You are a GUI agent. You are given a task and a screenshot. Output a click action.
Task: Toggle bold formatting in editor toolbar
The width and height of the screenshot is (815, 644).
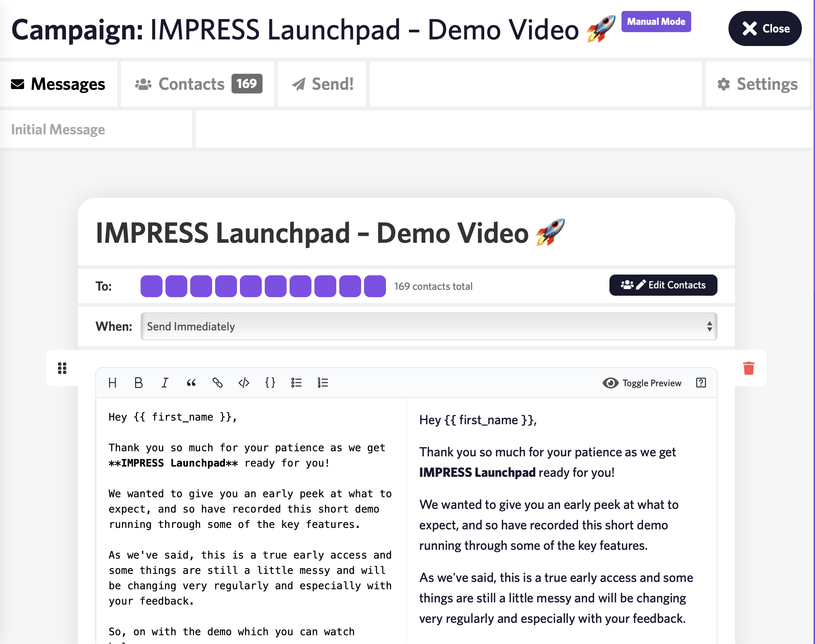pos(138,383)
